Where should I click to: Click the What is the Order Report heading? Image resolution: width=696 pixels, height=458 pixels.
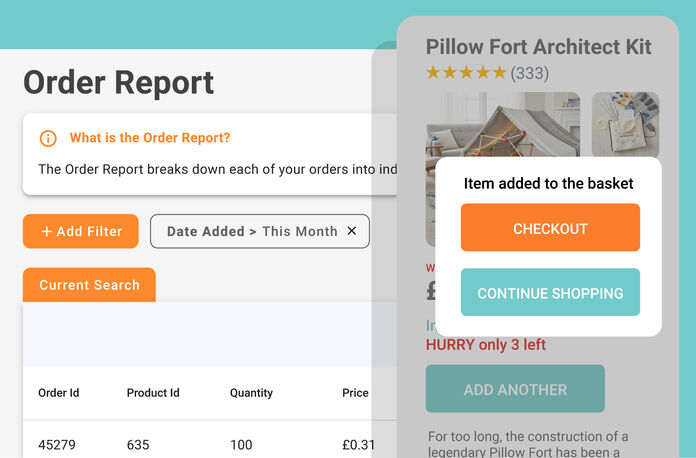click(x=150, y=138)
